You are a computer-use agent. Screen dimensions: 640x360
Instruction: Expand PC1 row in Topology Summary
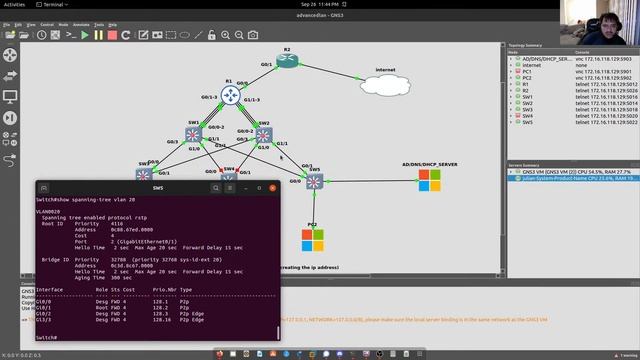(x=511, y=71)
